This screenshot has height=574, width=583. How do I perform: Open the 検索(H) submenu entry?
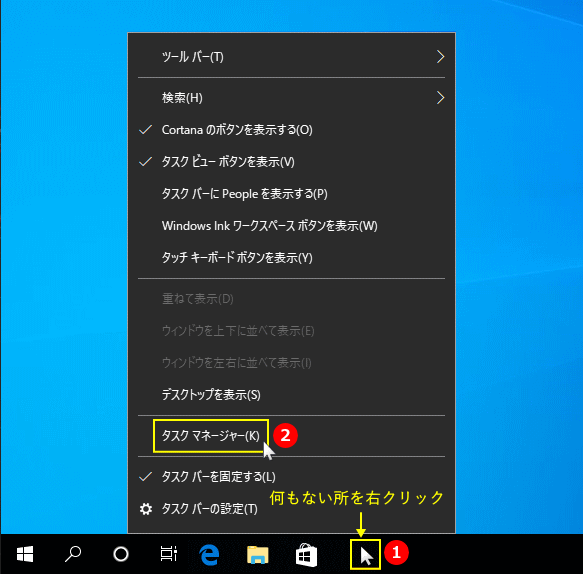(292, 98)
